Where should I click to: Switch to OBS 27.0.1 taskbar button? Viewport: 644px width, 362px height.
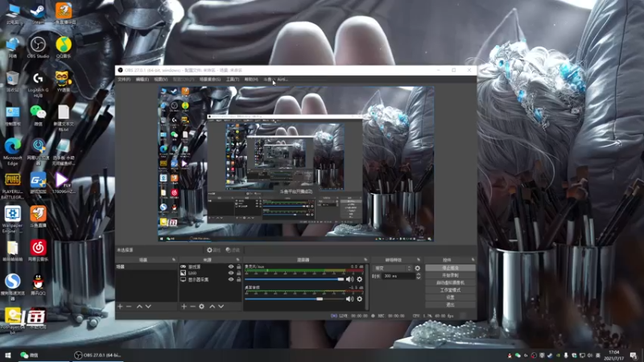[98, 355]
